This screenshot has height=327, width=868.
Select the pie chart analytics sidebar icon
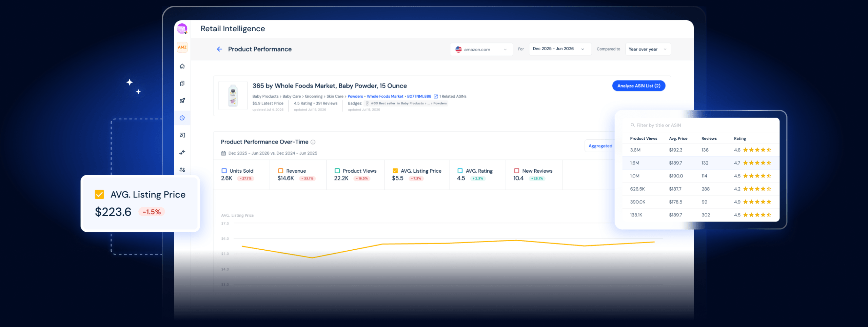pos(182,118)
